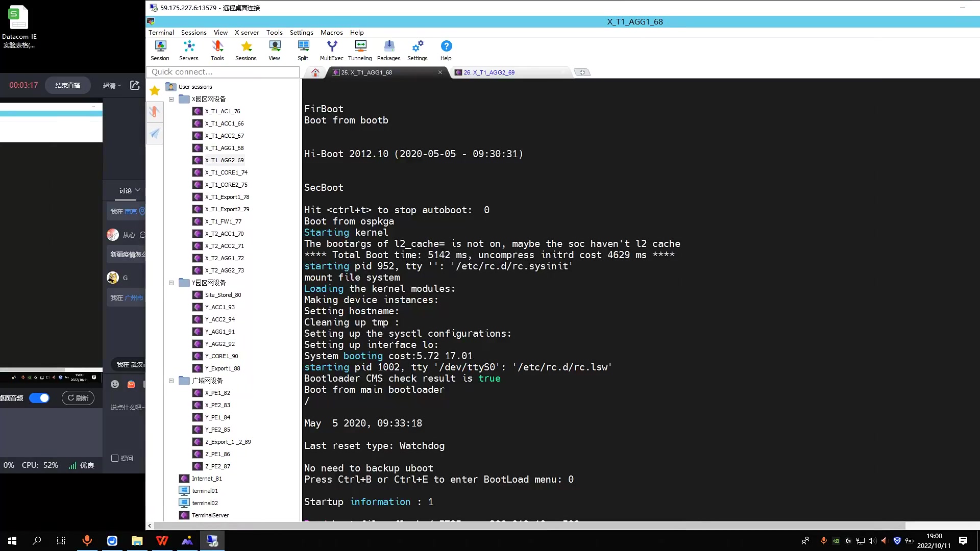Click the 结束直播 button
Image resolution: width=980 pixels, height=551 pixels.
point(67,85)
